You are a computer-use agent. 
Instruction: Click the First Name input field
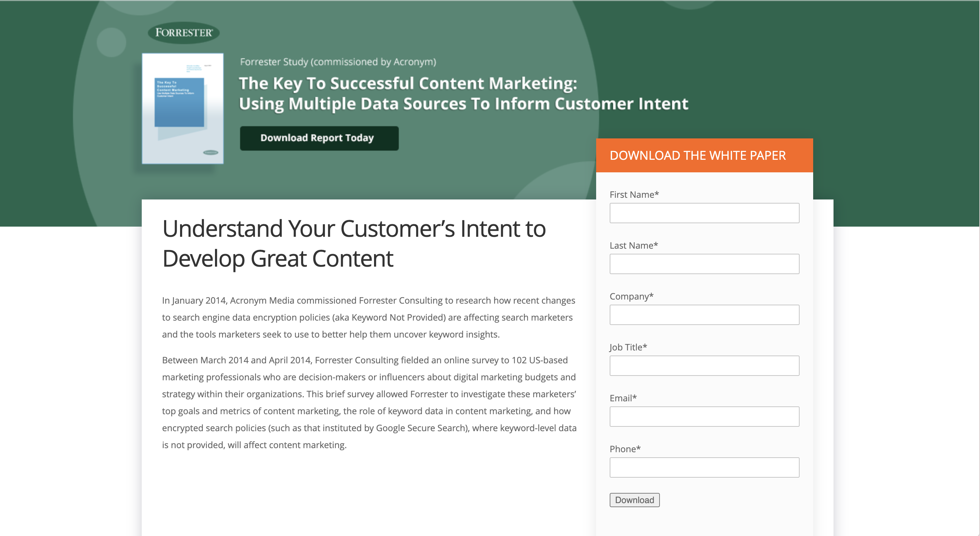704,213
